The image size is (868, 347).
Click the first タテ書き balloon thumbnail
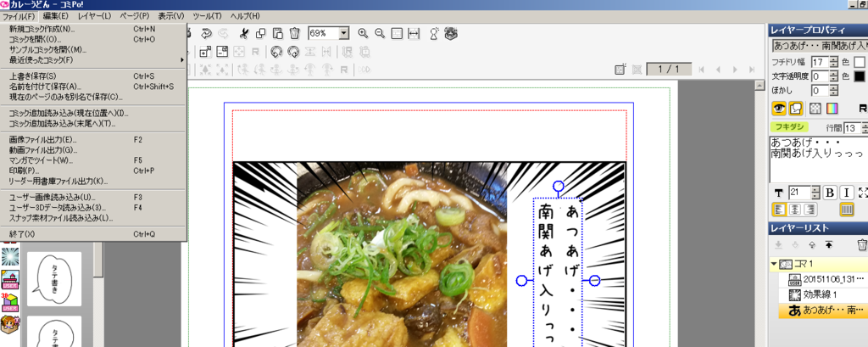click(x=54, y=279)
